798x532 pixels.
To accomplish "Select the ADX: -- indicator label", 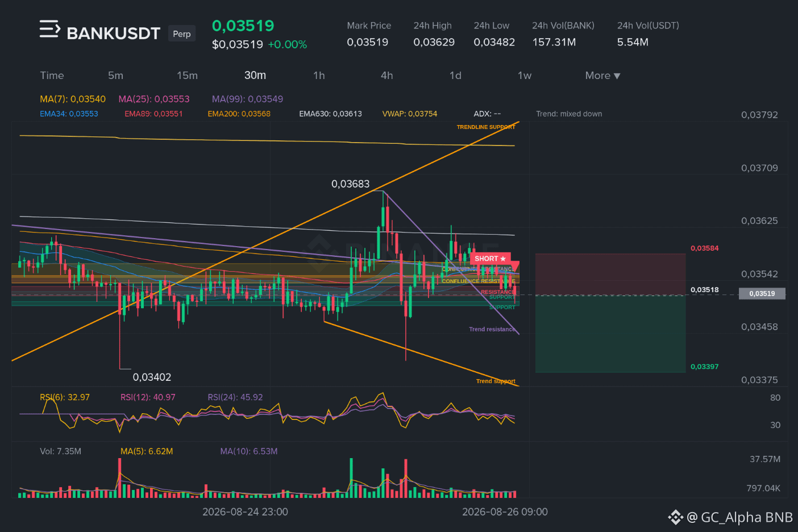I will point(487,114).
